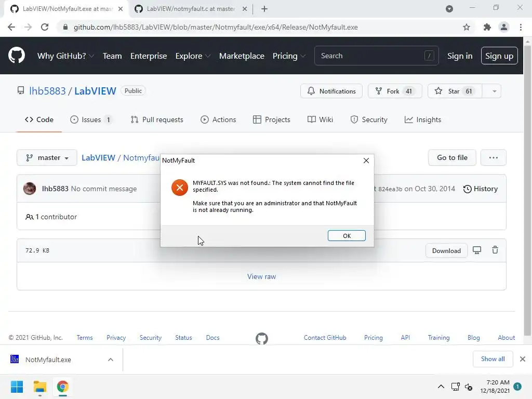The image size is (532, 399).
Task: Close the NotMyfault.exe browser tab
Action: coord(121,9)
